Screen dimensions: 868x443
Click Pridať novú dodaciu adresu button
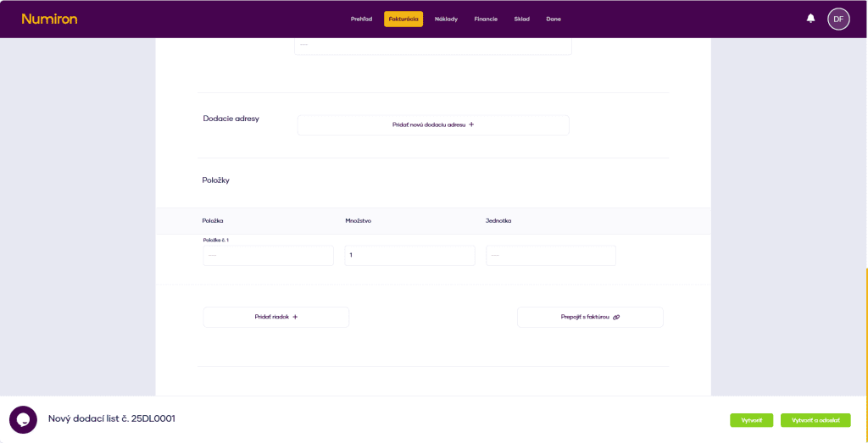point(432,125)
